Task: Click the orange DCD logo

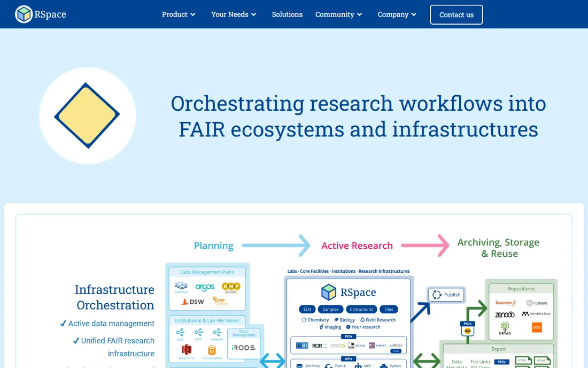Action: [x=537, y=327]
